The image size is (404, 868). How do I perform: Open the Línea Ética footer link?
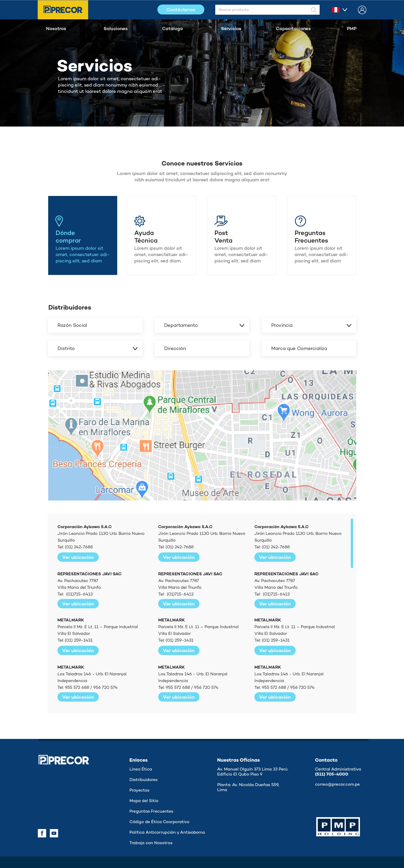coord(141,769)
